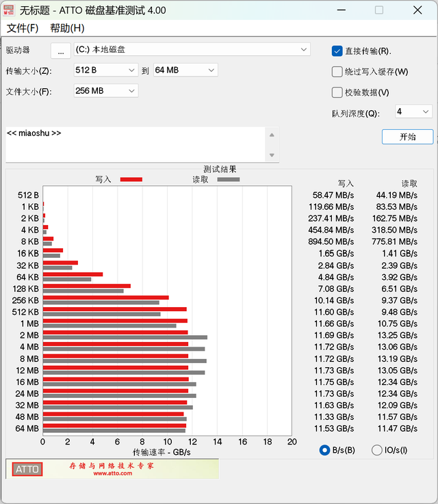This screenshot has height=504, width=438.
Task: Open the drive selection dropdown (C:) 本地磁盘
Action: (x=192, y=49)
